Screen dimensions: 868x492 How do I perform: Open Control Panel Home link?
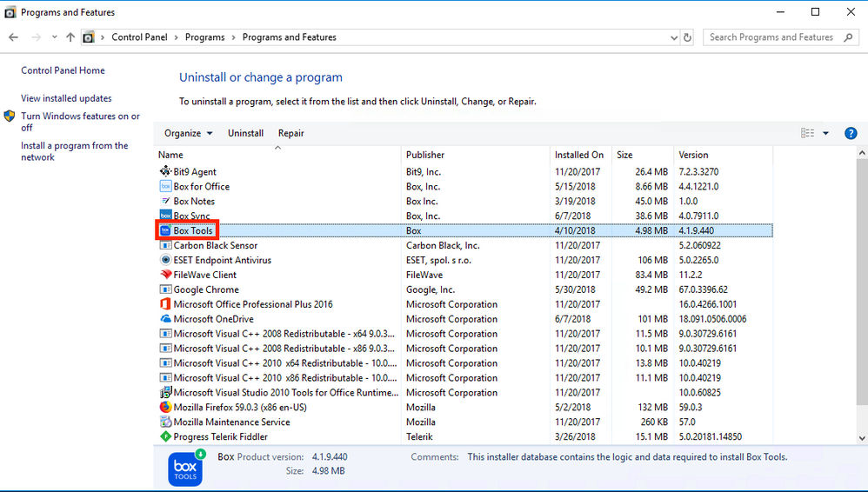click(63, 70)
